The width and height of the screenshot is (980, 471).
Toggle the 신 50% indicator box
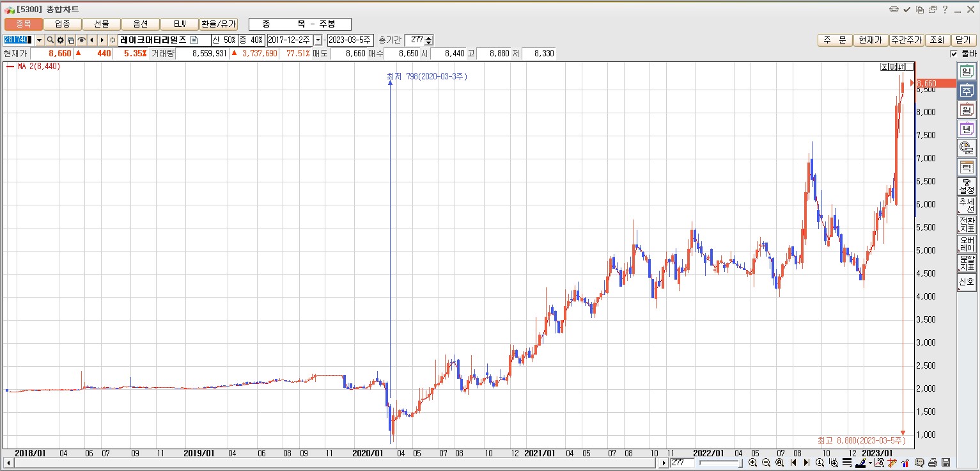tap(224, 40)
